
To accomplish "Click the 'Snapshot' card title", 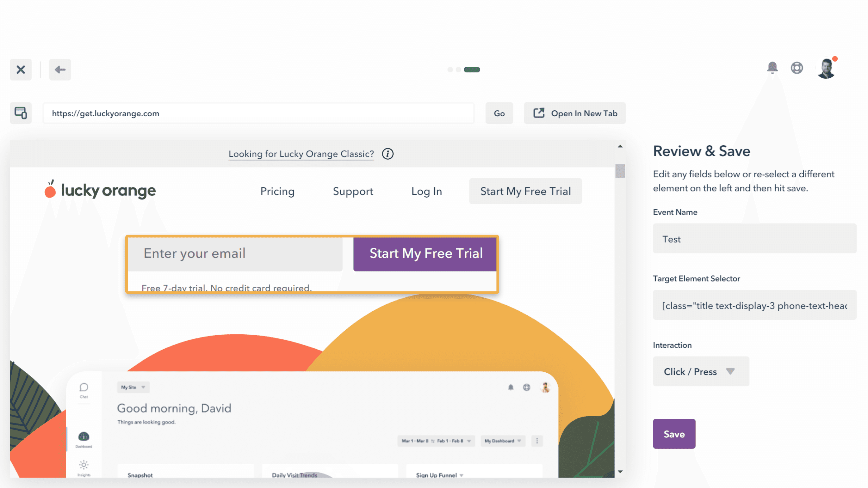I will click(x=140, y=475).
